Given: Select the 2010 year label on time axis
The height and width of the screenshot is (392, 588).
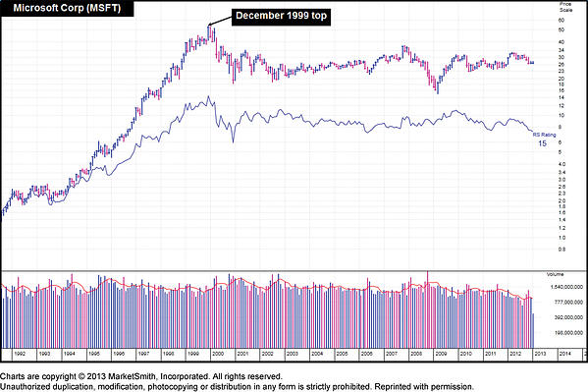Looking at the screenshot, I should pos(465,354).
